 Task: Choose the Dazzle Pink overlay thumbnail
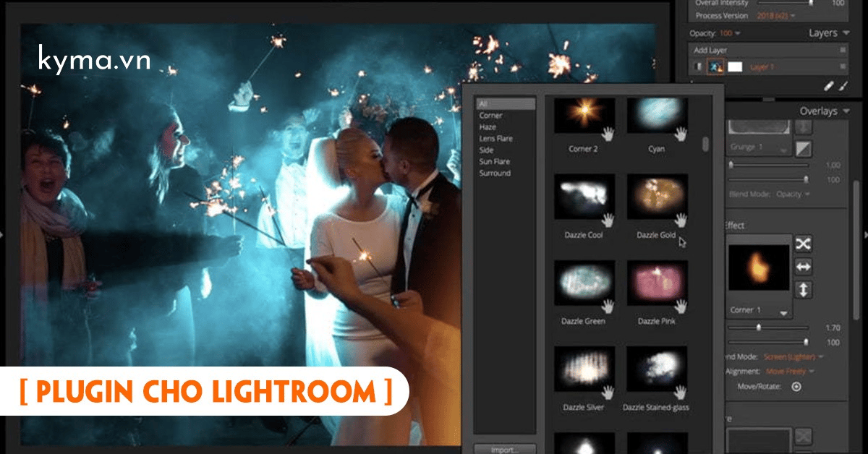(657, 283)
